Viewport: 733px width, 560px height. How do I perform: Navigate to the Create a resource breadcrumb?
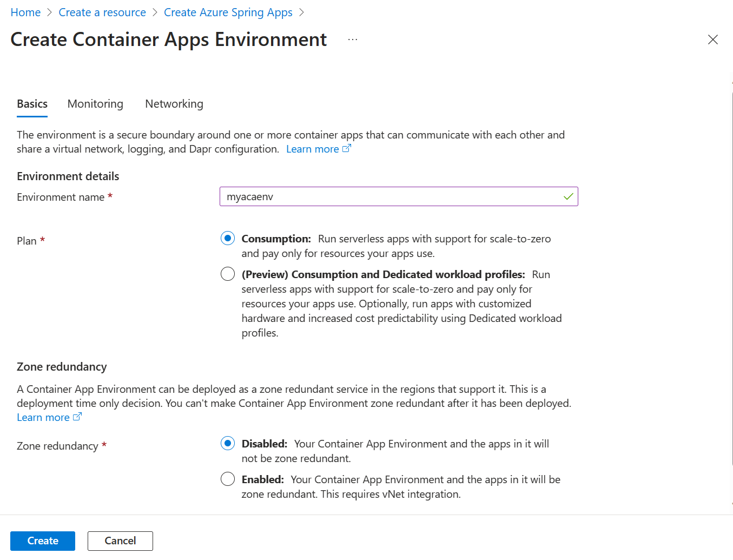(x=102, y=12)
